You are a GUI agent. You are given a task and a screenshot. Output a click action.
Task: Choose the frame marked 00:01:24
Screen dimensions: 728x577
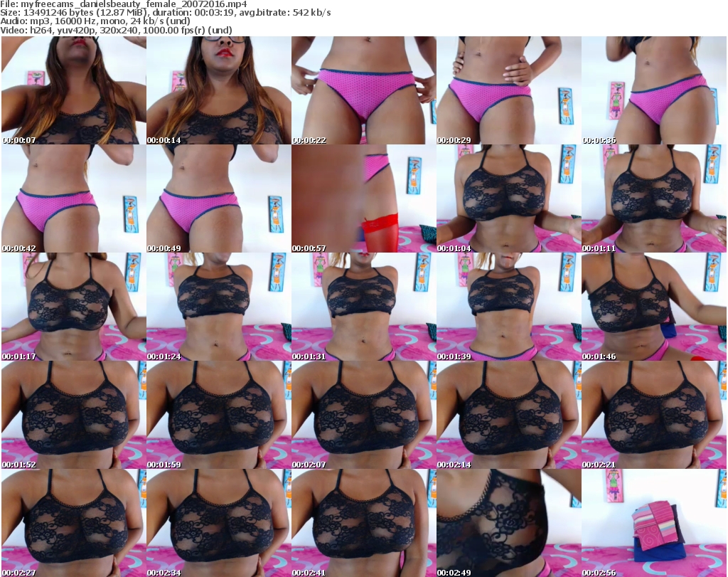(219, 307)
